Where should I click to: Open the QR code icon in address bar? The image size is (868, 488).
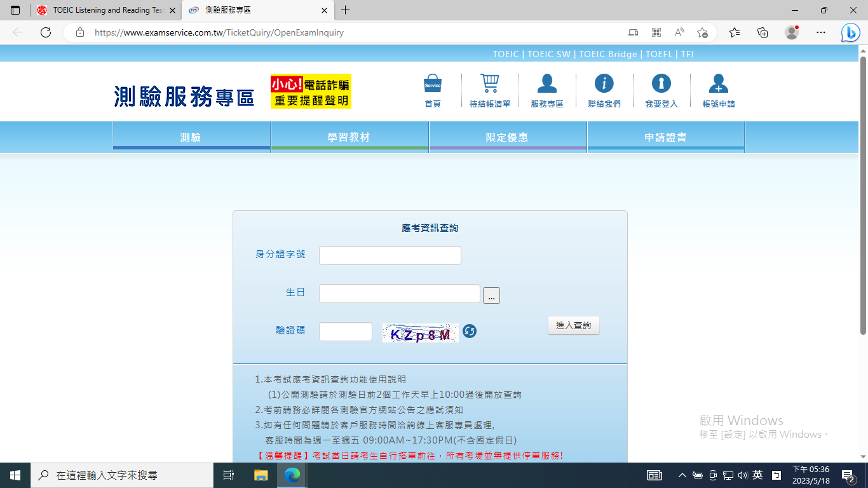pos(656,32)
